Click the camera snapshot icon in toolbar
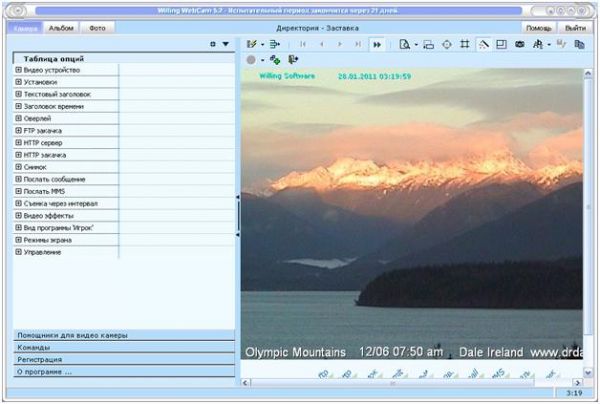This screenshot has height=404, width=600. click(519, 45)
